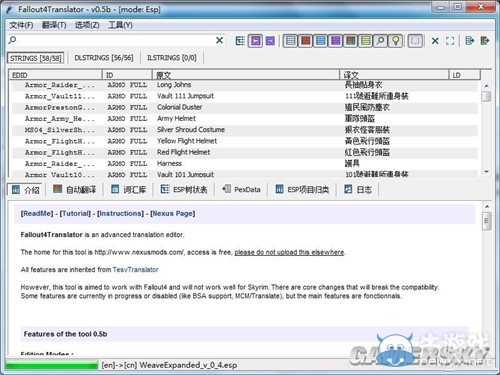Screen dimensions: 500x375
Task: Open the [ReadMe] link
Action: [37, 213]
